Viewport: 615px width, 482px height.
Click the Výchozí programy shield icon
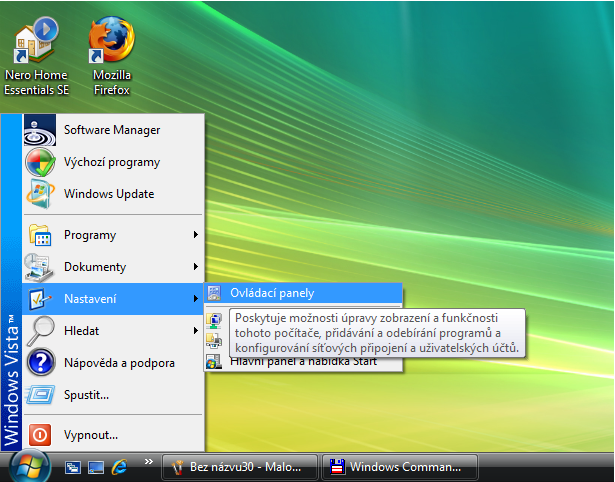40,162
